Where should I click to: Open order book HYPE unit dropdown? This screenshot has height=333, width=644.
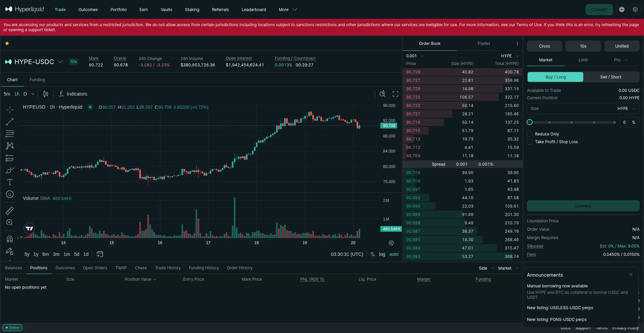point(510,56)
